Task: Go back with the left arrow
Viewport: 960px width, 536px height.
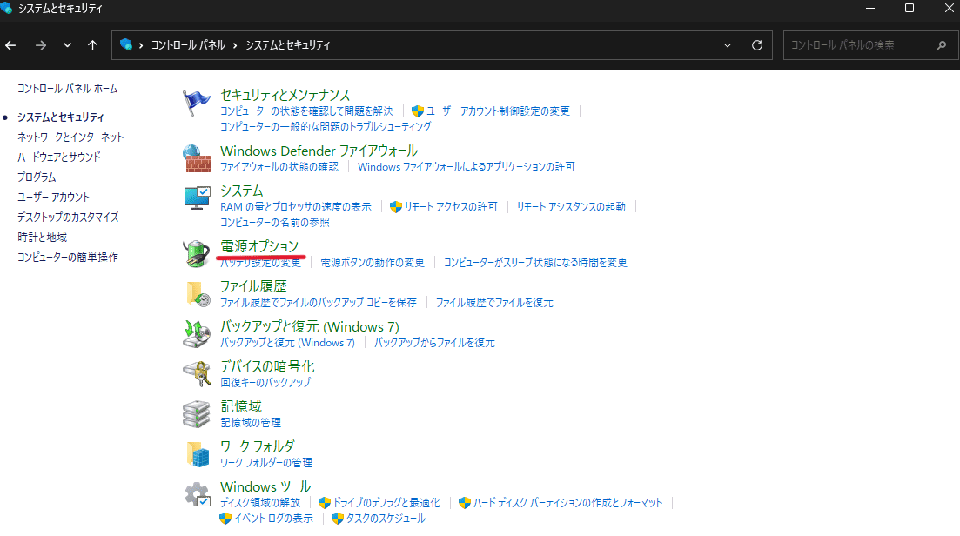Action: (10, 45)
